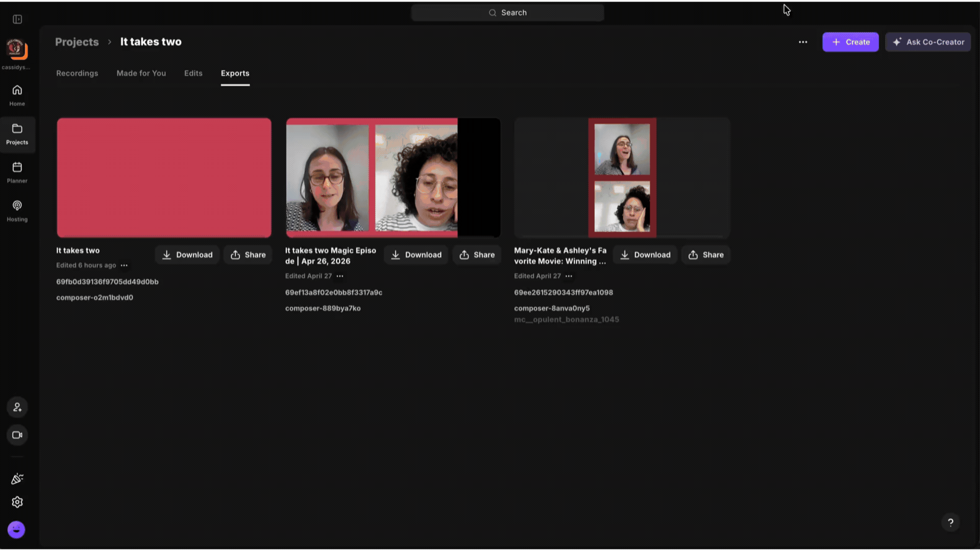Open ellipsis menu for It takes two export
This screenshot has width=980, height=551.
[x=124, y=265]
